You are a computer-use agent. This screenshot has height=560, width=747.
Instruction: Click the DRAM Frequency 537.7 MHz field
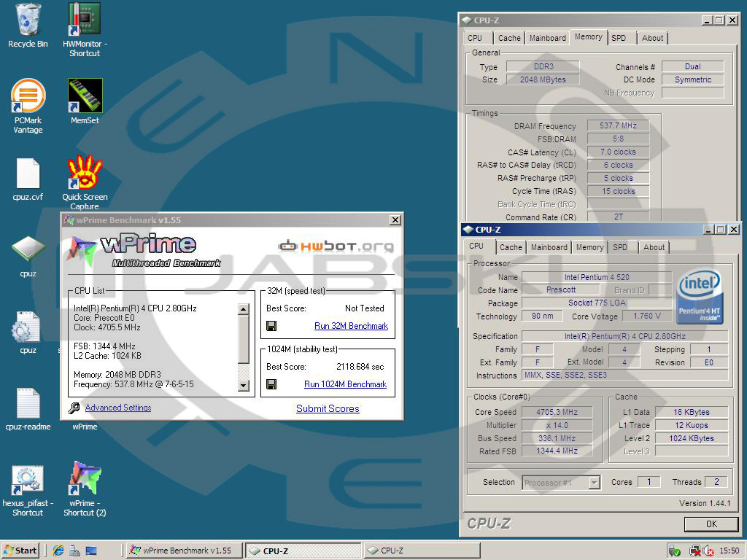point(618,125)
